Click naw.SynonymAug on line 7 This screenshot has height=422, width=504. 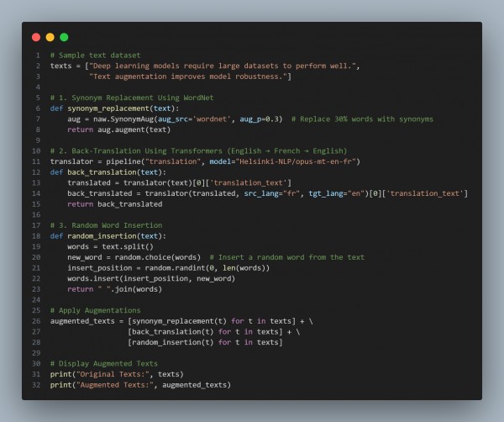coord(123,119)
